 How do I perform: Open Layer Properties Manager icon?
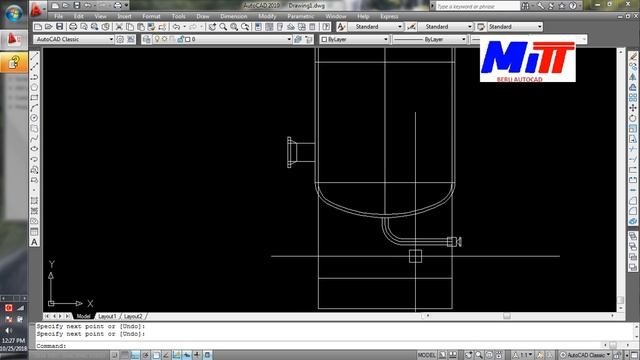(x=147, y=39)
